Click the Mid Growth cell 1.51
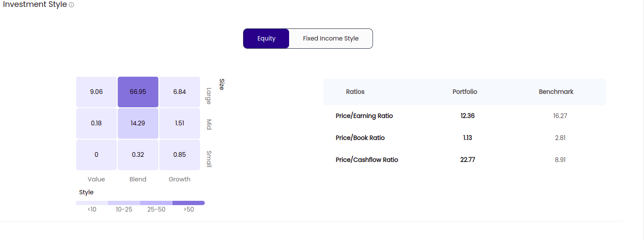Image resolution: width=644 pixels, height=240 pixels. pos(179,123)
